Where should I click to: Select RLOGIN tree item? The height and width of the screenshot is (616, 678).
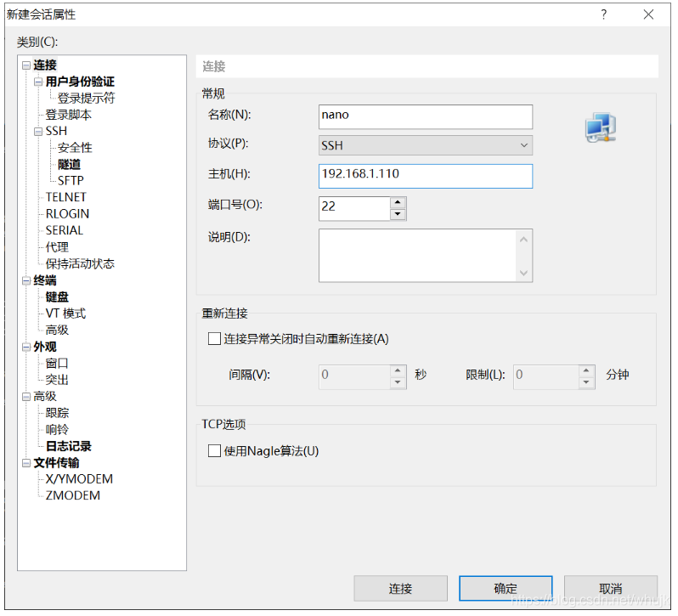[67, 214]
